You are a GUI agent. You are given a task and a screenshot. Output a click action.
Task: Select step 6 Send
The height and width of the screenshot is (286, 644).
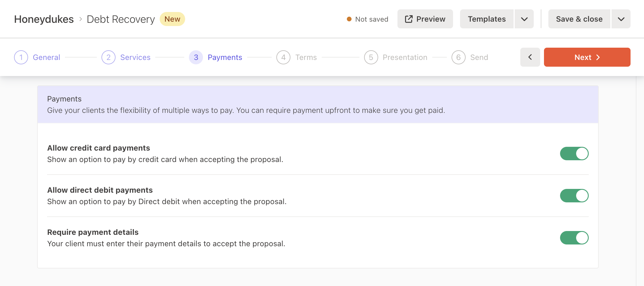tap(470, 57)
